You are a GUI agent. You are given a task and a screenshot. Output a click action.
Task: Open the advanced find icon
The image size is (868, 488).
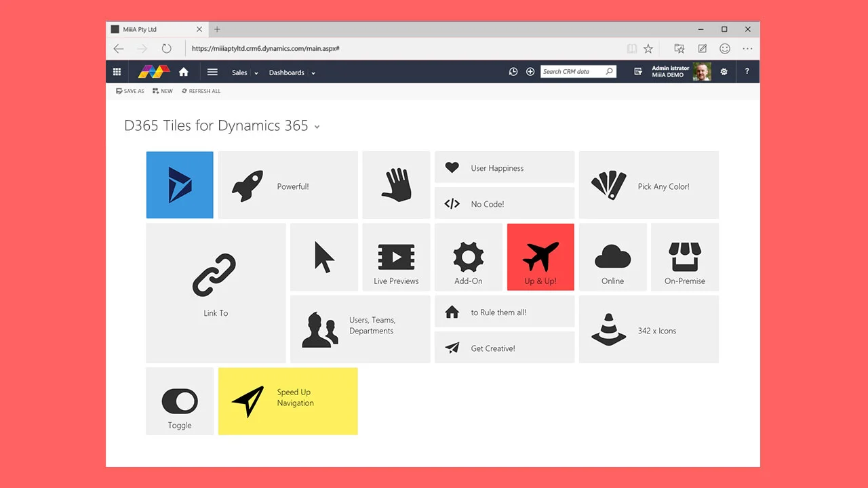coord(637,72)
